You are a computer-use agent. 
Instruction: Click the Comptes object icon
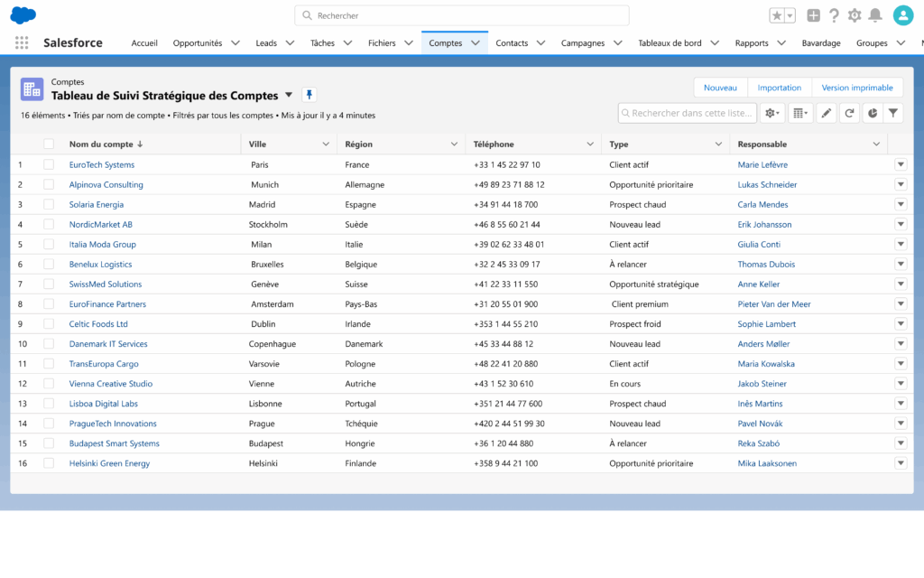pyautogui.click(x=32, y=89)
